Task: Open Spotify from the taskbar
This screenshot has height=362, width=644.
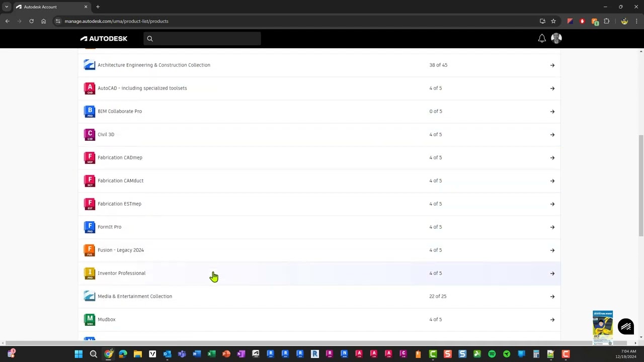Action: pyautogui.click(x=492, y=354)
